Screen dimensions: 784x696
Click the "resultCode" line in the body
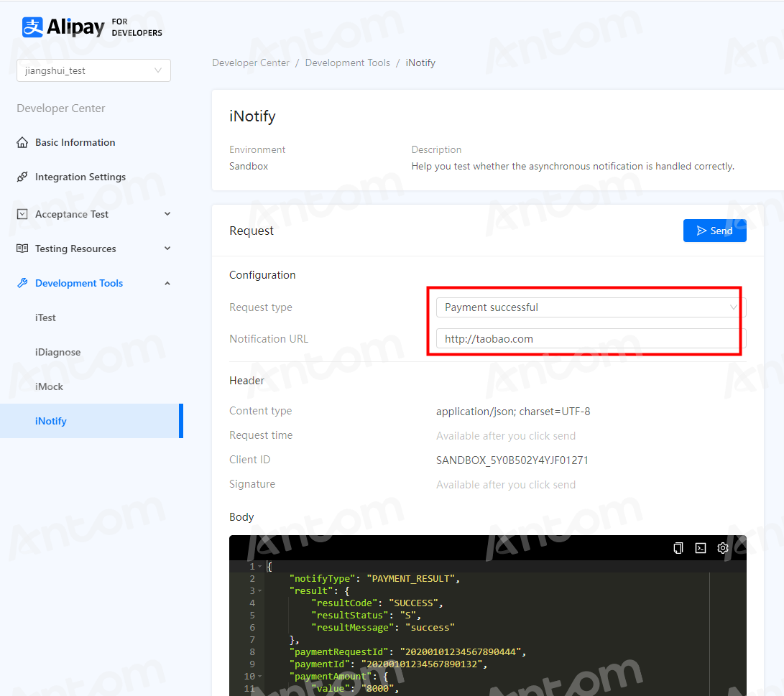tap(377, 603)
